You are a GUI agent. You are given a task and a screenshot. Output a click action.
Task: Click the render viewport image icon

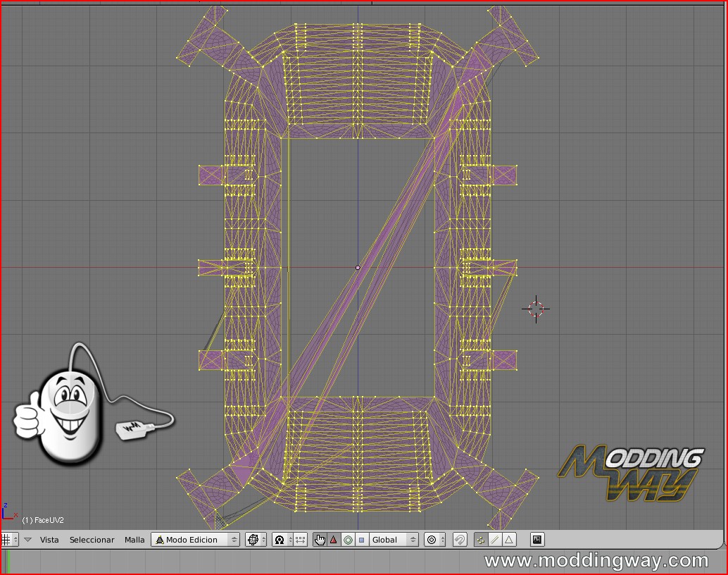click(537, 540)
